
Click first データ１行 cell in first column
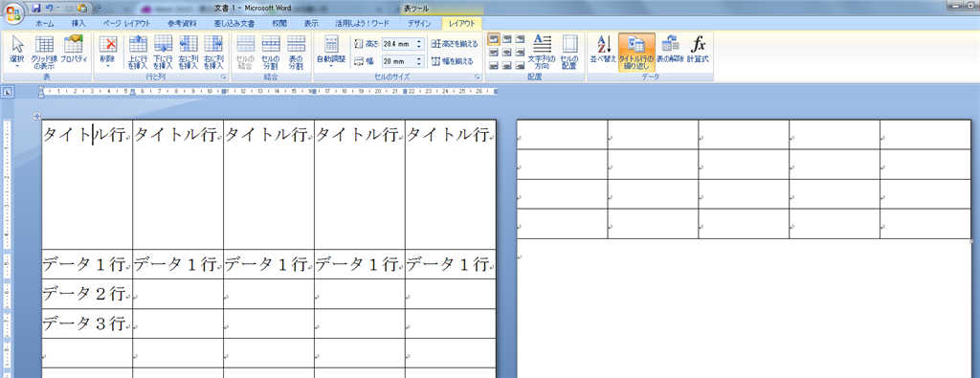point(87,264)
